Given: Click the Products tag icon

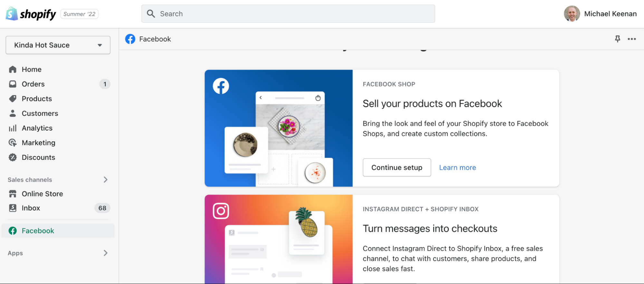Looking at the screenshot, I should coord(13,99).
